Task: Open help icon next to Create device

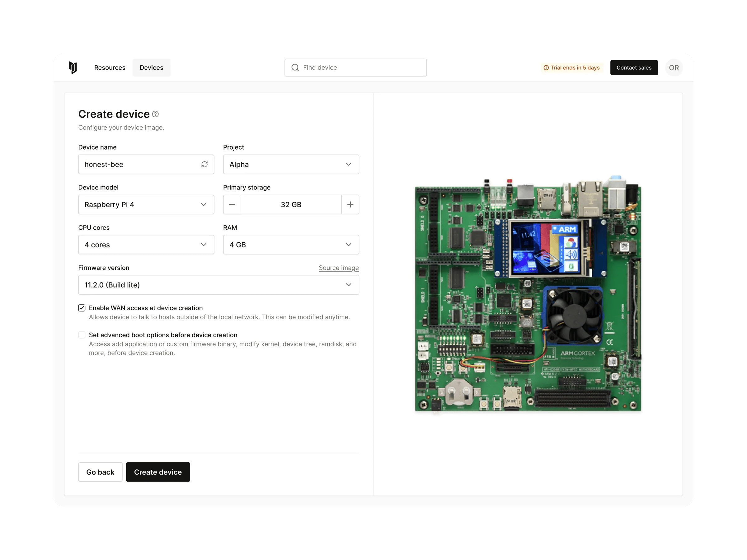Action: pyautogui.click(x=155, y=114)
